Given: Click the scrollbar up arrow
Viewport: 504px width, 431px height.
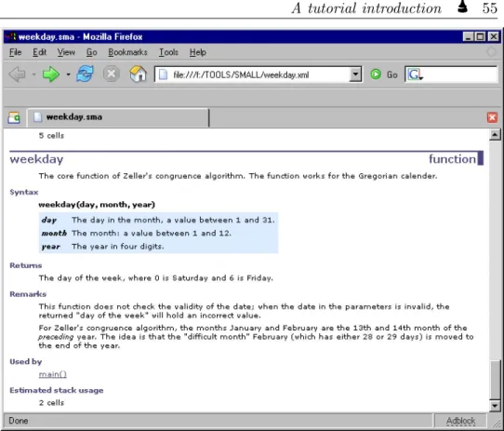Looking at the screenshot, I should pyautogui.click(x=495, y=135).
